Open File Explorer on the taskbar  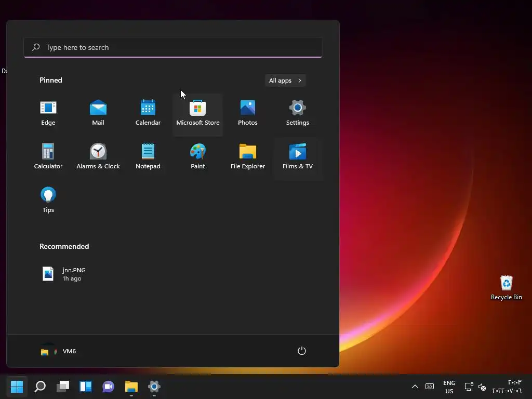point(131,386)
